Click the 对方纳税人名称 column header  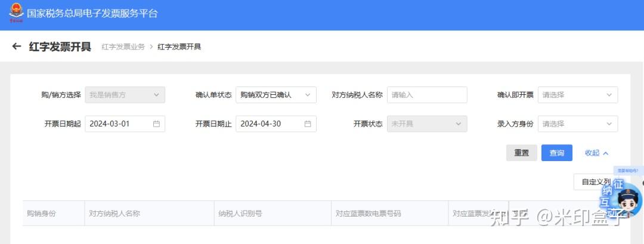click(x=150, y=214)
